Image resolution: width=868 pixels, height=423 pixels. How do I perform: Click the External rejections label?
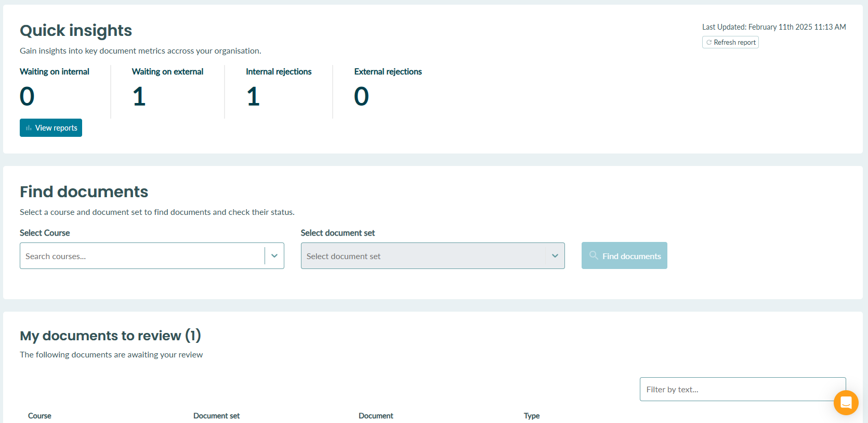coord(388,72)
